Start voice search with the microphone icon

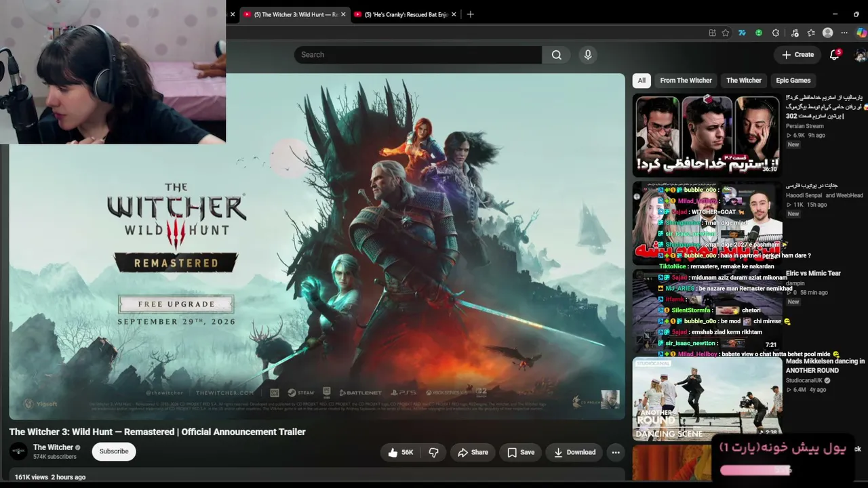pyautogui.click(x=588, y=55)
